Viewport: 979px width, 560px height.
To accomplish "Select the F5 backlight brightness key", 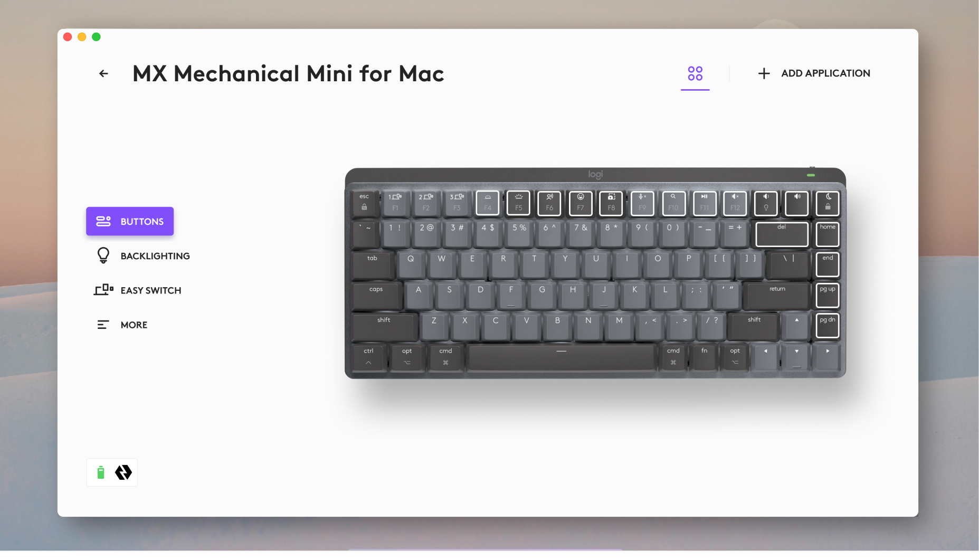I will (x=518, y=203).
